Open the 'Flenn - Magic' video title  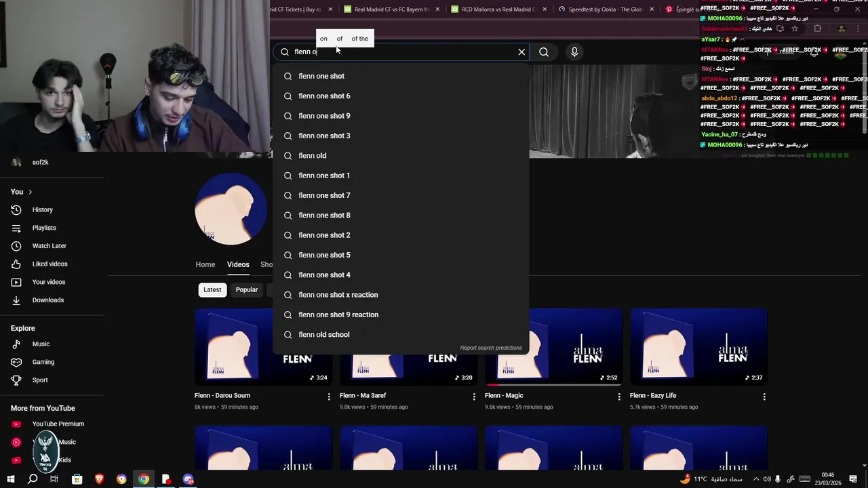tap(504, 396)
